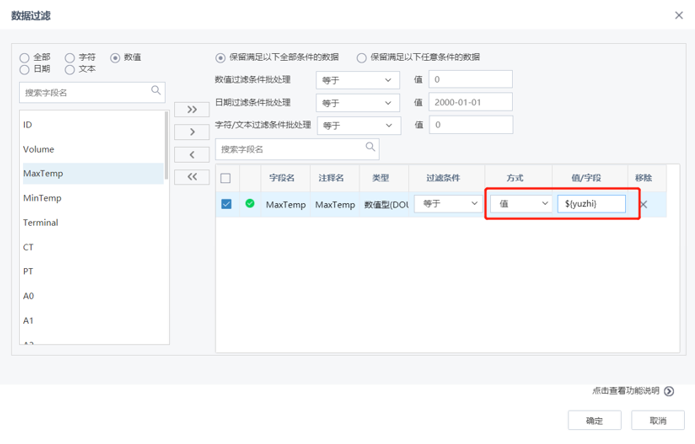Select MinTemp in the field list

click(x=43, y=198)
